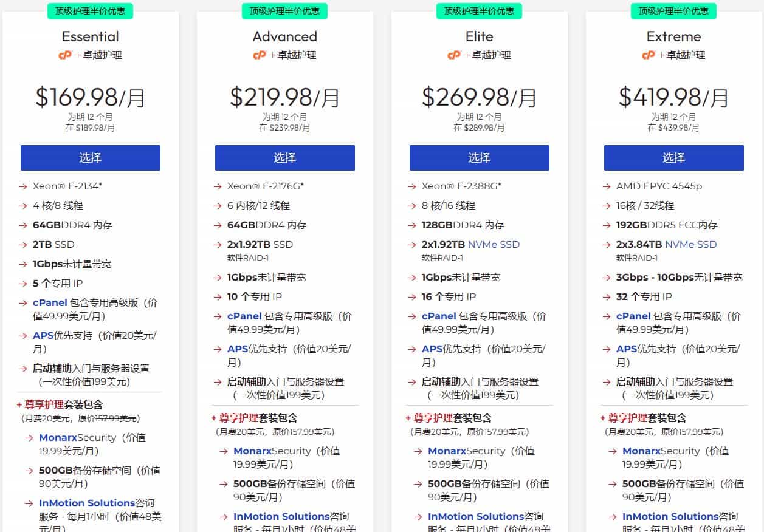Expand the Advanced plan's 尊享护理 plus section
This screenshot has height=532, width=764.
(214, 418)
